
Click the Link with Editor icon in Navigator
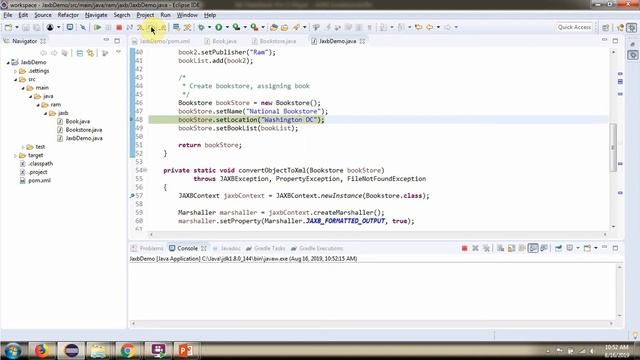90,53
